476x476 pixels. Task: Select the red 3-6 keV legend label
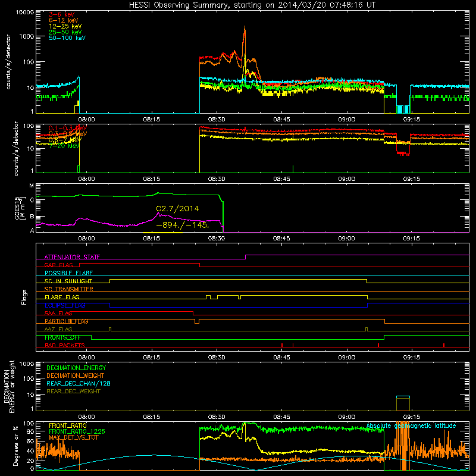[61, 14]
